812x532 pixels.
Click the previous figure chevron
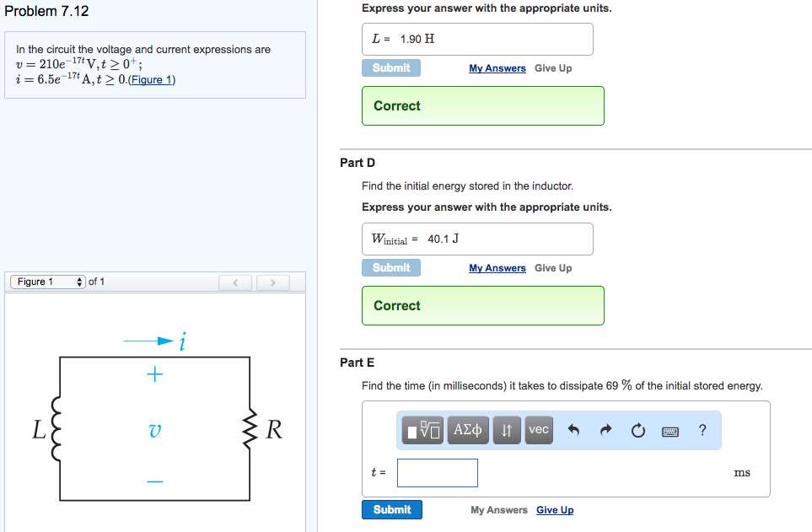tap(235, 282)
